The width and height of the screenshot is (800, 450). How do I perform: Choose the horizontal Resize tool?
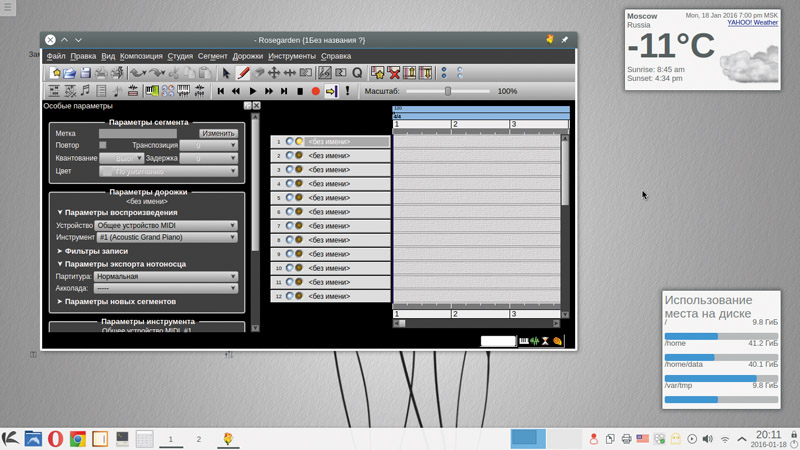(290, 73)
